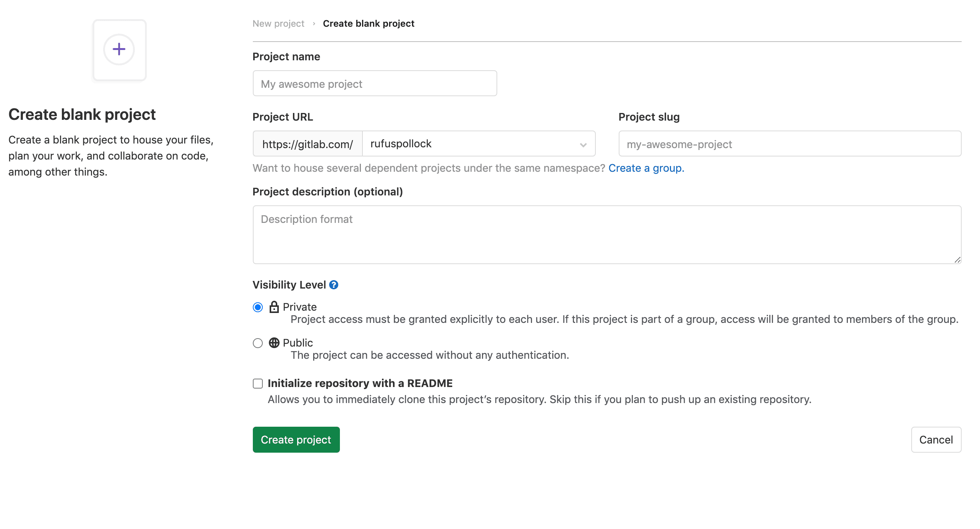Click the https://gitlab.com/ URL prefix

click(307, 144)
